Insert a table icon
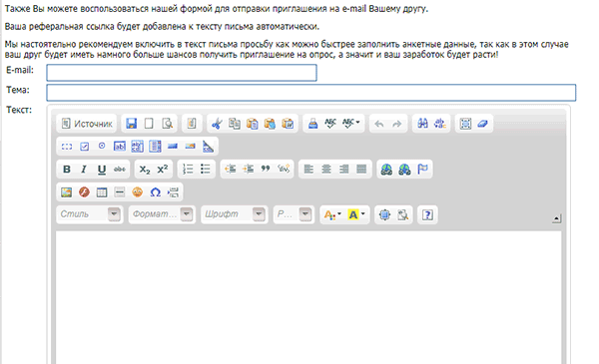Viewport: 599px width, 364px height. 102,191
